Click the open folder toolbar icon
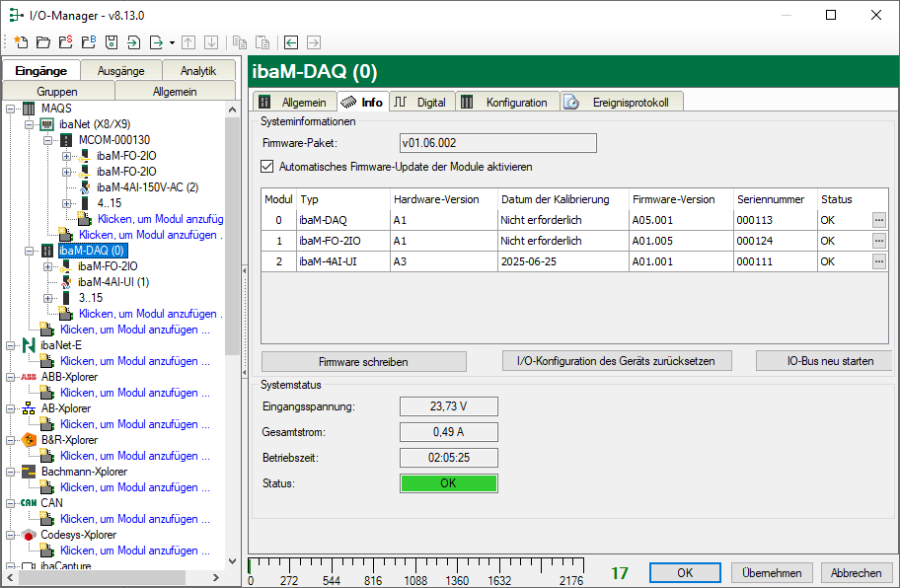Screen dimensions: 900x588 42,42
